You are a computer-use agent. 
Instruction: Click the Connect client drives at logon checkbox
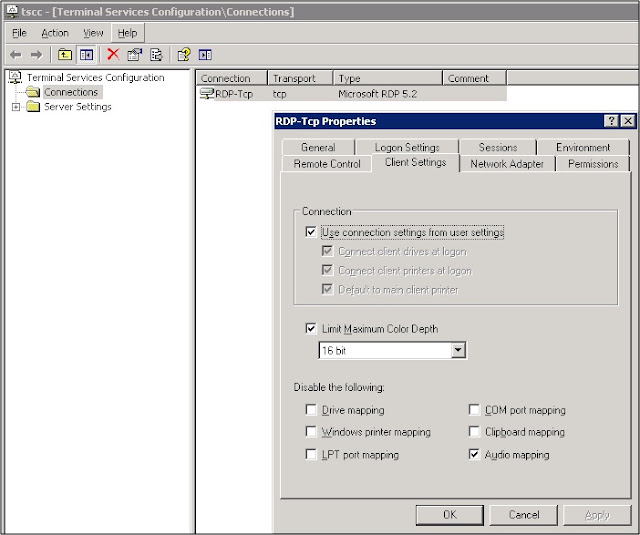[327, 251]
